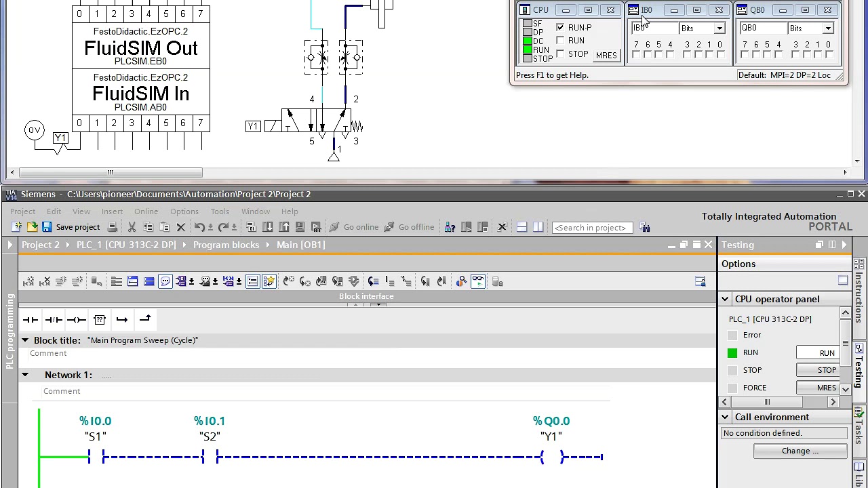Image resolution: width=868 pixels, height=488 pixels.
Task: Click the split editor horizontally icon
Action: coord(521,227)
